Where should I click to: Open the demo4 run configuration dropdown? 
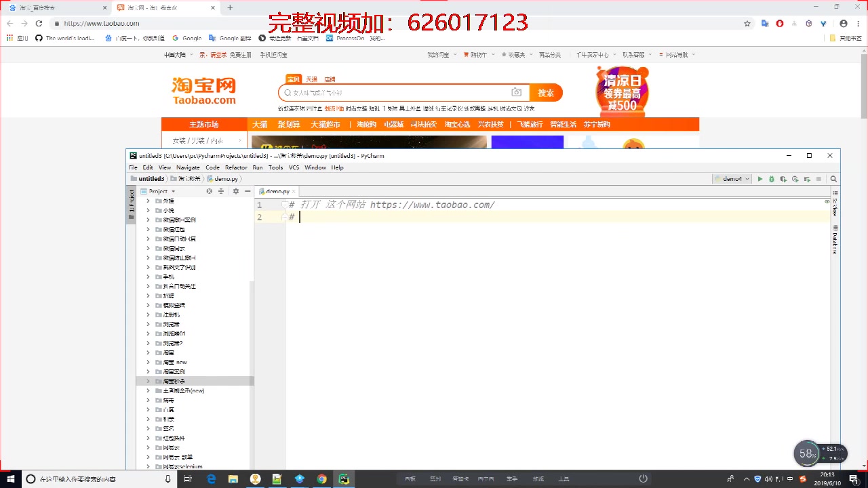(x=732, y=179)
